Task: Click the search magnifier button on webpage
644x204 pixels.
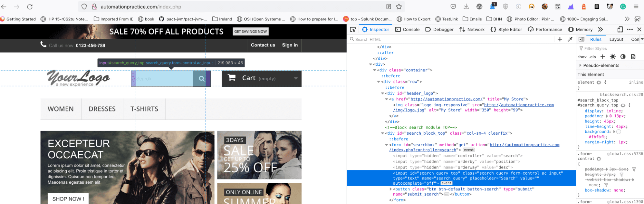Action: point(202,79)
